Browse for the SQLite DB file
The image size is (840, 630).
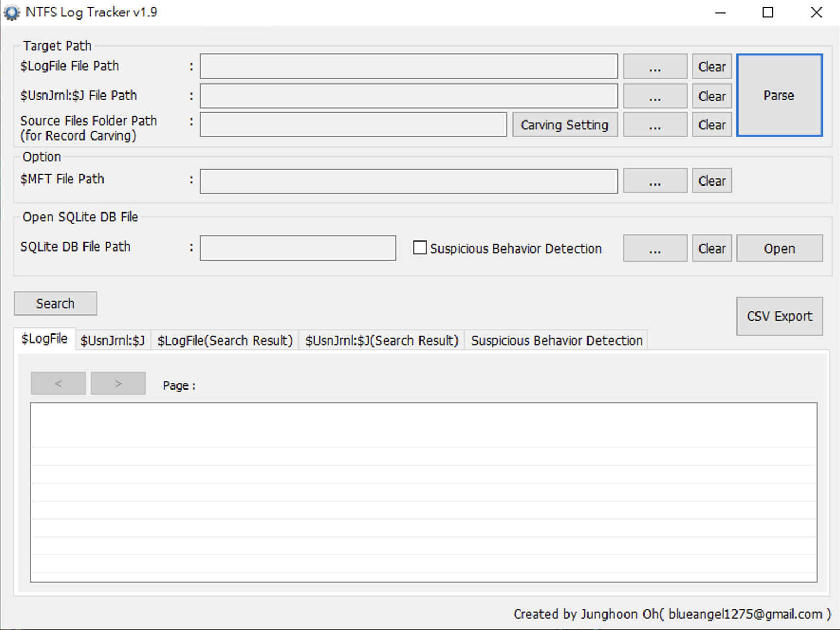[655, 248]
